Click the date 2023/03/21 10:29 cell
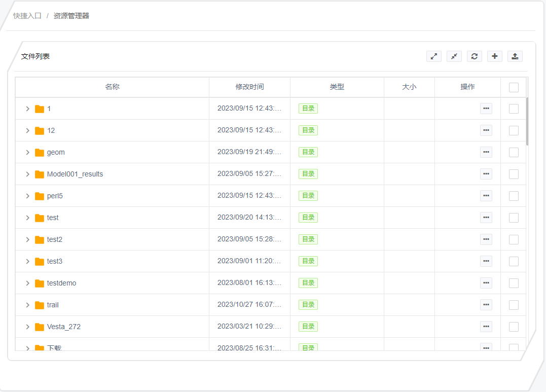The height and width of the screenshot is (392, 546). click(249, 326)
